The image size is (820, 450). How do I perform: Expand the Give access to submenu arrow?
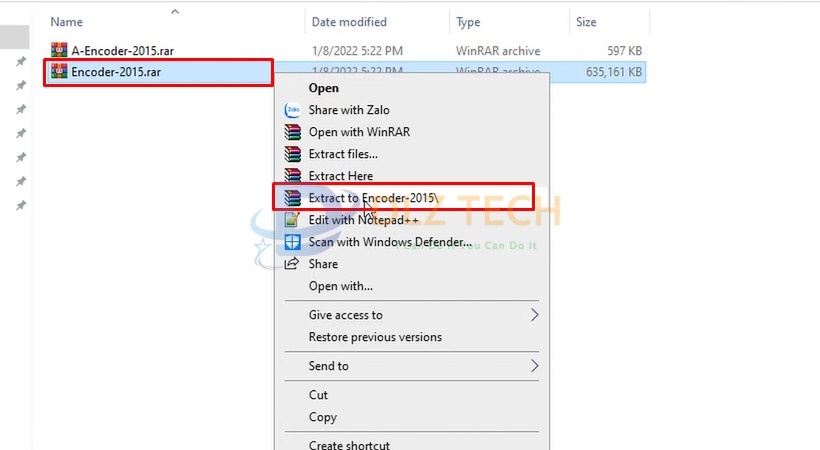[x=534, y=314]
